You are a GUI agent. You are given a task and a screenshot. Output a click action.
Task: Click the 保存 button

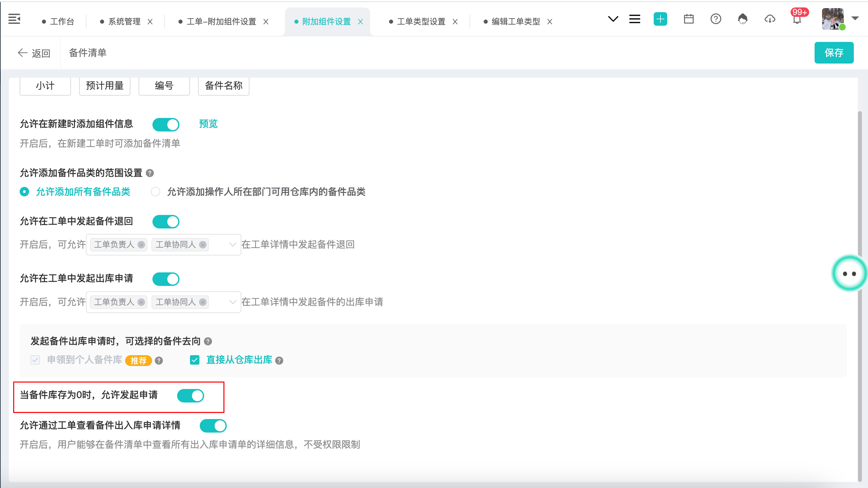coord(834,53)
